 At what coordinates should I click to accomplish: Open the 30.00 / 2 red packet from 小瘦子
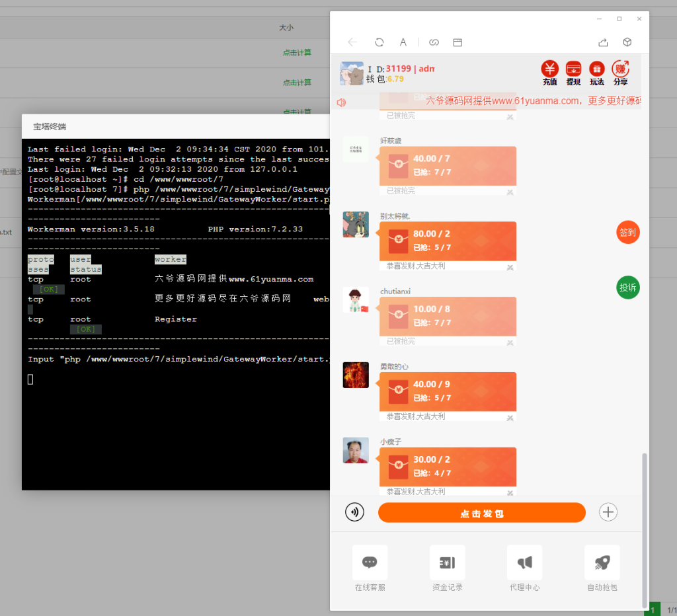click(x=448, y=467)
